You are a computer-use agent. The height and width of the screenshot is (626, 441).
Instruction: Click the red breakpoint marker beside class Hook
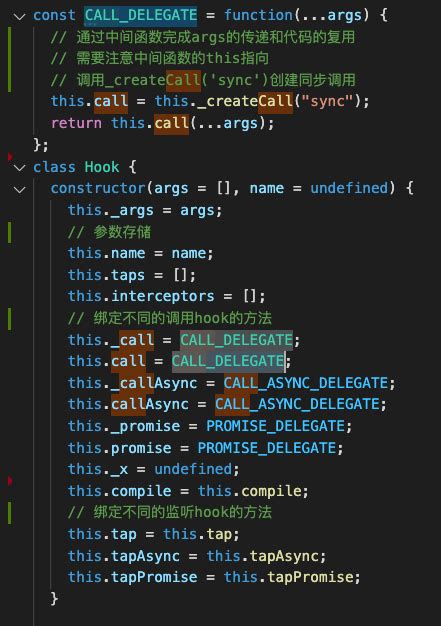[10, 156]
